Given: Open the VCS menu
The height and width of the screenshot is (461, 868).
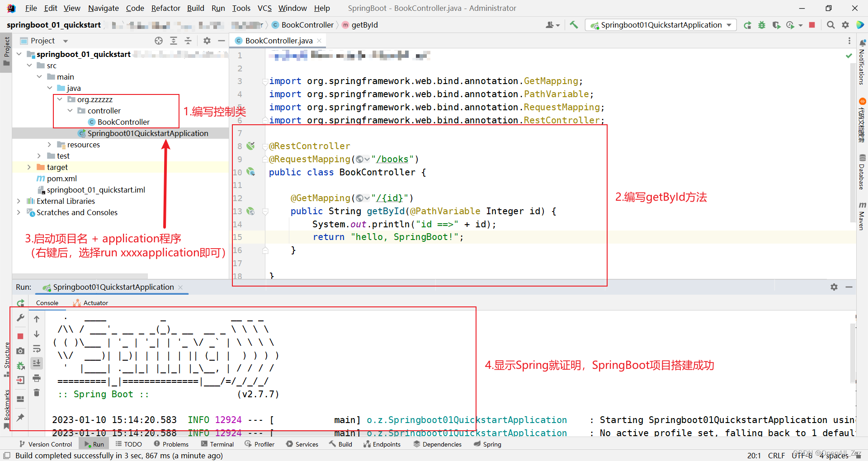Looking at the screenshot, I should 264,8.
